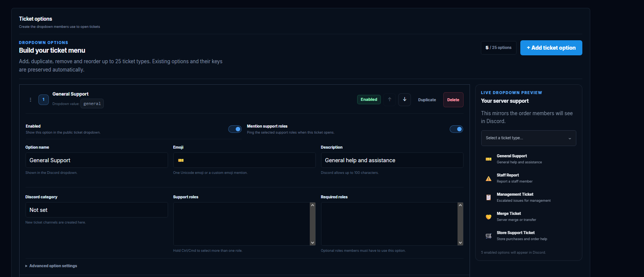Click the Description input field
The image size is (644, 277).
[x=392, y=160]
